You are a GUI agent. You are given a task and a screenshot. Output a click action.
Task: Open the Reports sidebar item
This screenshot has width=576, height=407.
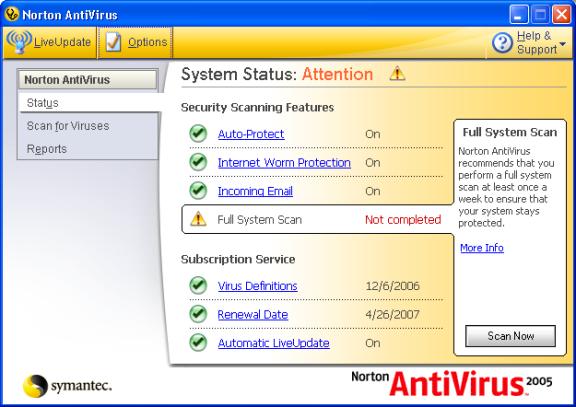(x=47, y=149)
